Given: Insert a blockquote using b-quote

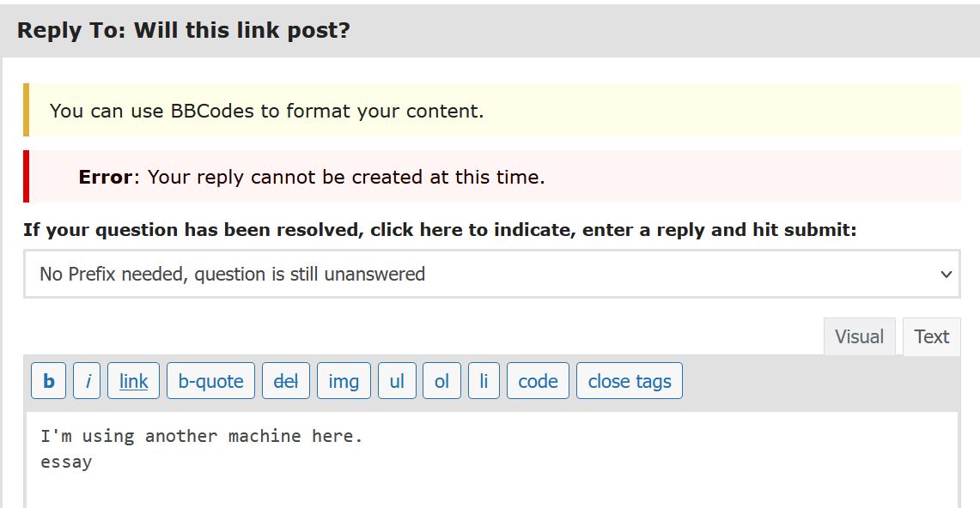Looking at the screenshot, I should click(210, 381).
